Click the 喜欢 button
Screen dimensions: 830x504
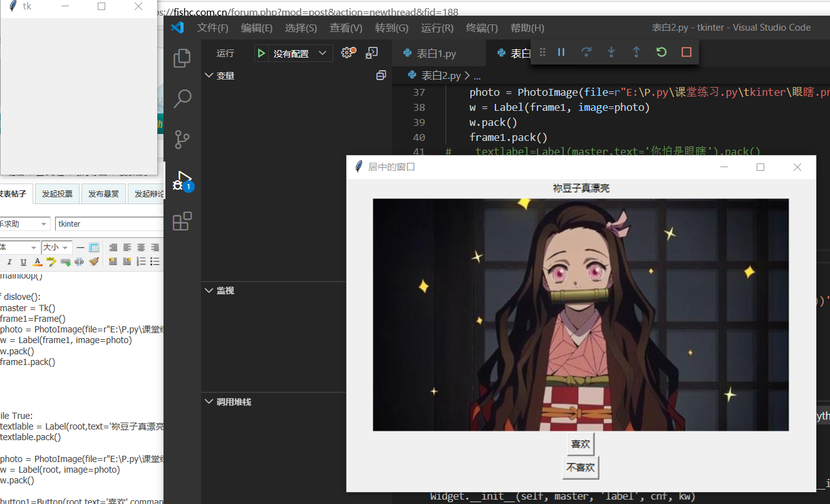coord(581,444)
